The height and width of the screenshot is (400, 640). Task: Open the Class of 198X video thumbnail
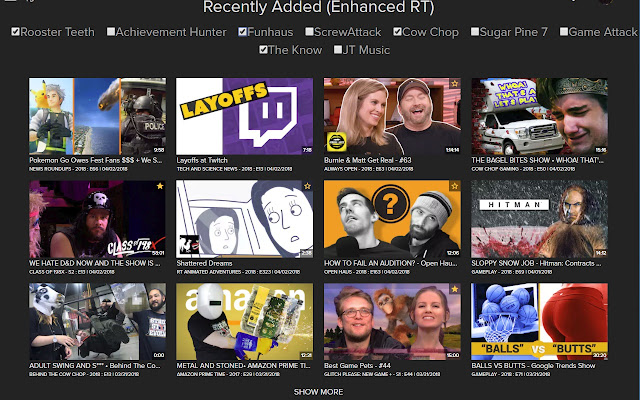pos(97,219)
